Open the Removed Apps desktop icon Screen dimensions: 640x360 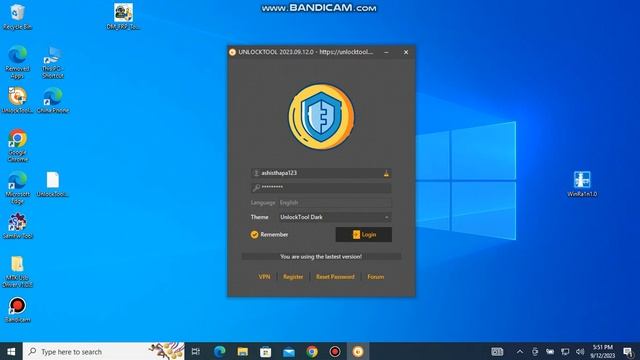(18, 62)
